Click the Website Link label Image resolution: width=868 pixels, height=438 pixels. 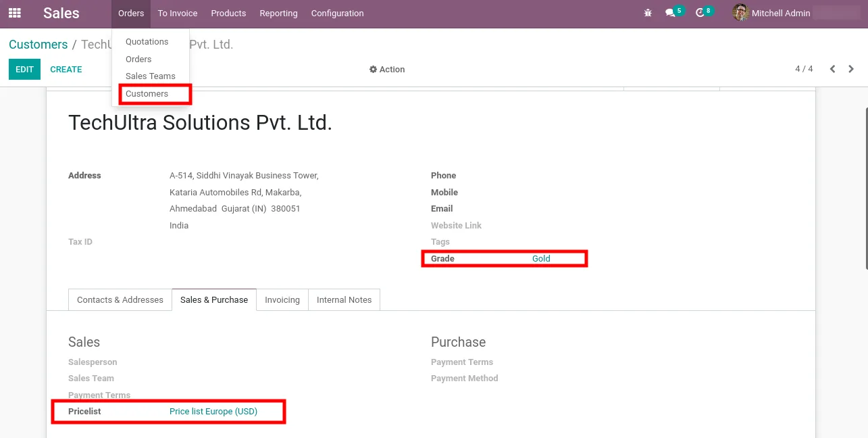[x=456, y=226]
